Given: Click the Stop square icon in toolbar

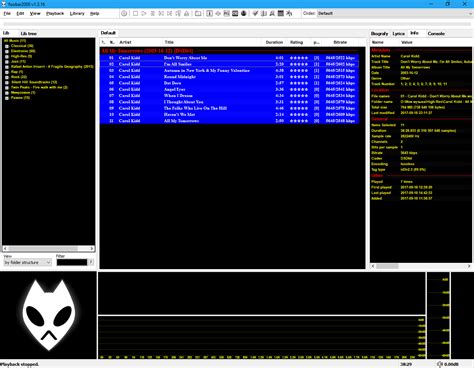Looking at the screenshot, I should click(135, 13).
